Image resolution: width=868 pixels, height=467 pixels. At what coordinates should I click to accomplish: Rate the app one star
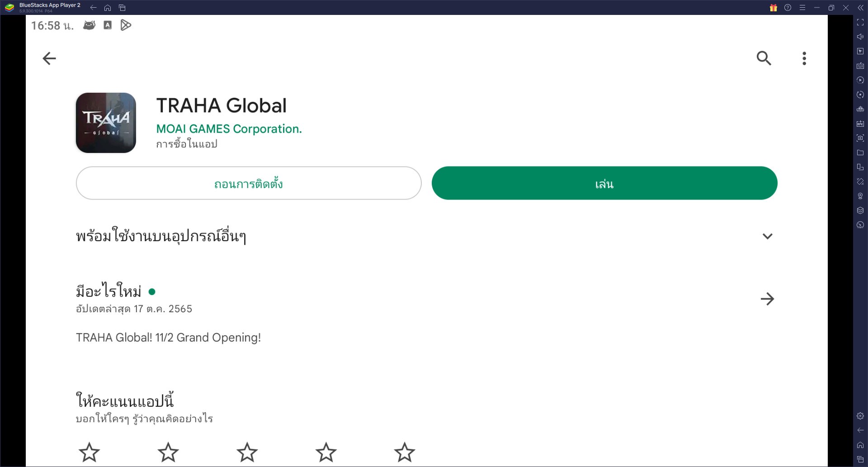[x=90, y=452]
